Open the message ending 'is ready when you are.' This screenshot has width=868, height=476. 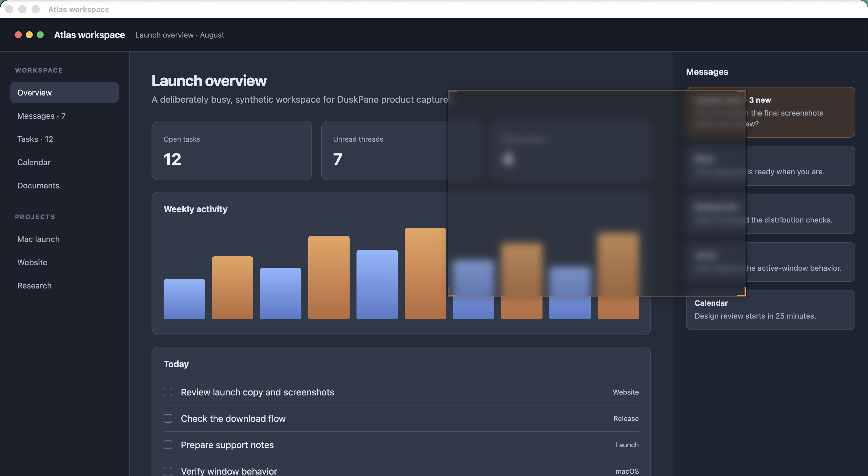[x=770, y=166]
